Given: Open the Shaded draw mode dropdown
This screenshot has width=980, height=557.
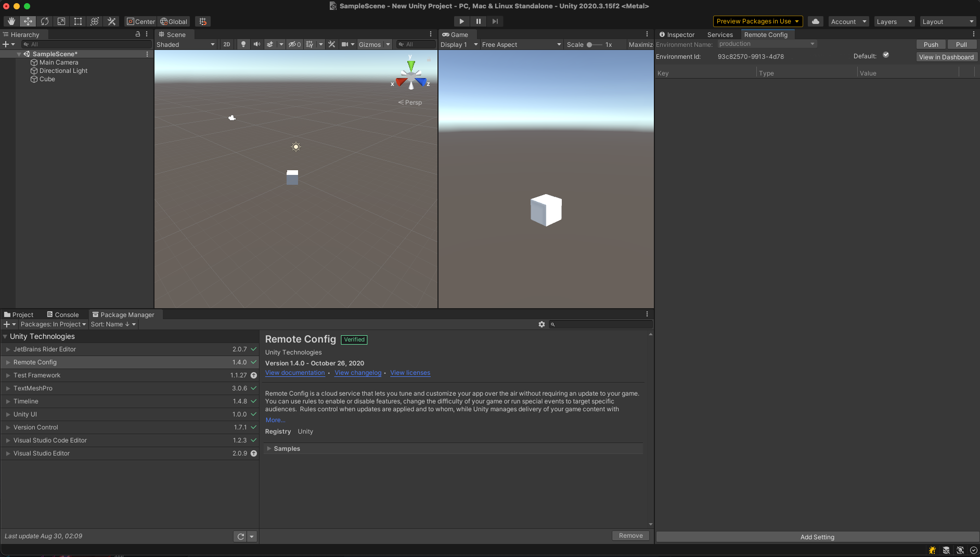Looking at the screenshot, I should tap(186, 44).
